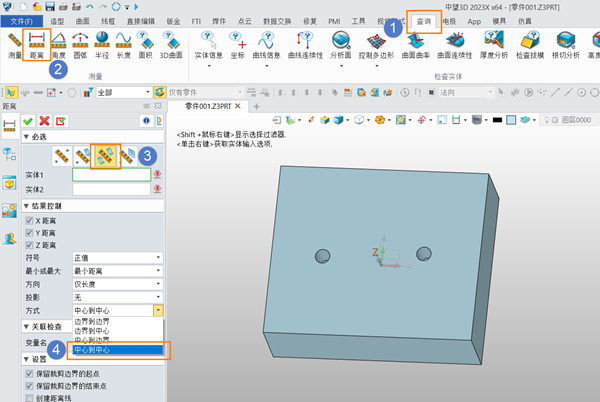
Task: Switch to the PMI ribbon tab
Action: click(x=334, y=21)
